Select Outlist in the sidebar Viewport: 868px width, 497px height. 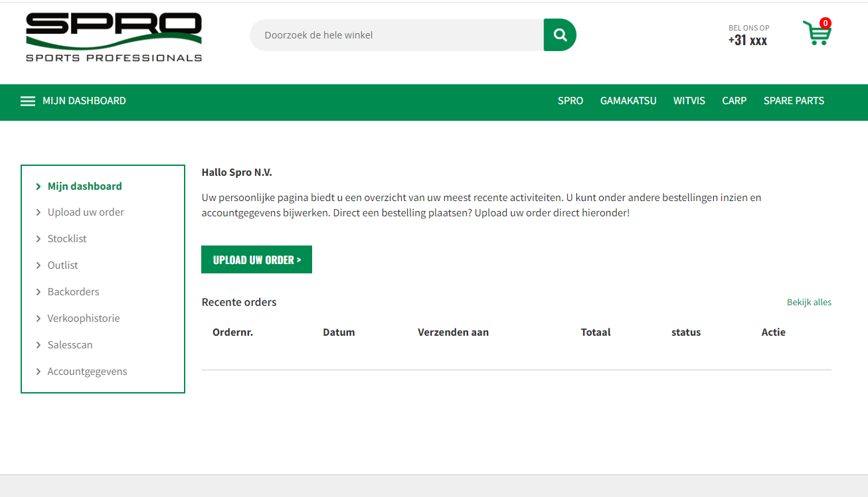click(62, 265)
